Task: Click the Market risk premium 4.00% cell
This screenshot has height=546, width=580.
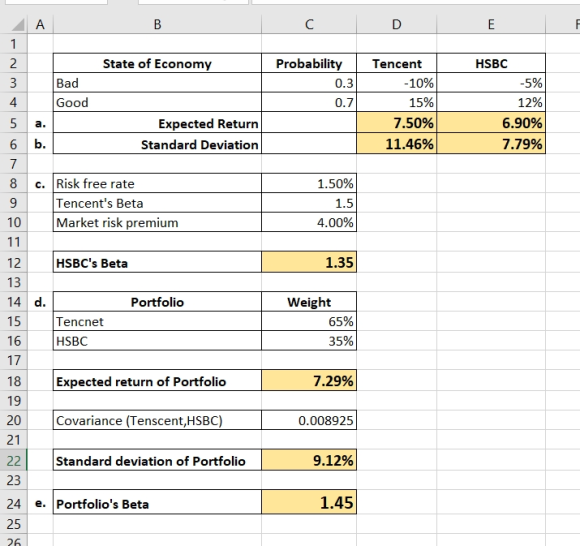Action: (x=309, y=222)
